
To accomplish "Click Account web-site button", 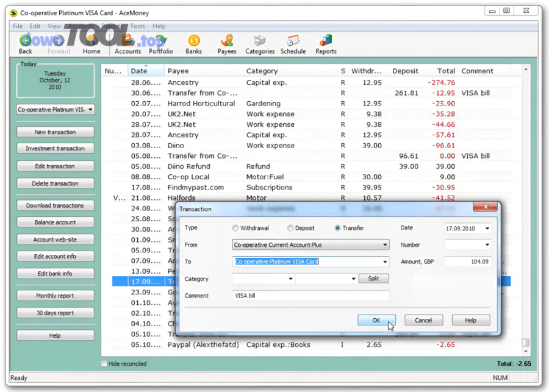I will point(56,240).
